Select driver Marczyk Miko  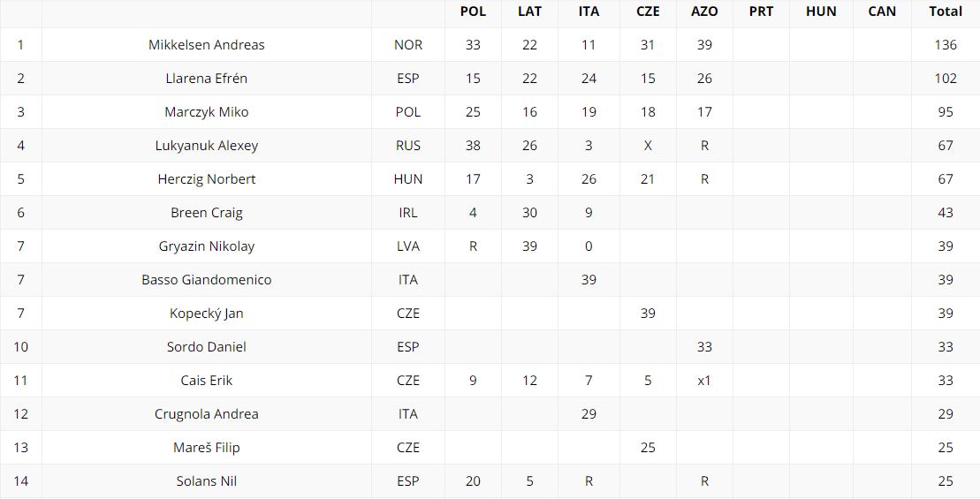pyautogui.click(x=207, y=112)
